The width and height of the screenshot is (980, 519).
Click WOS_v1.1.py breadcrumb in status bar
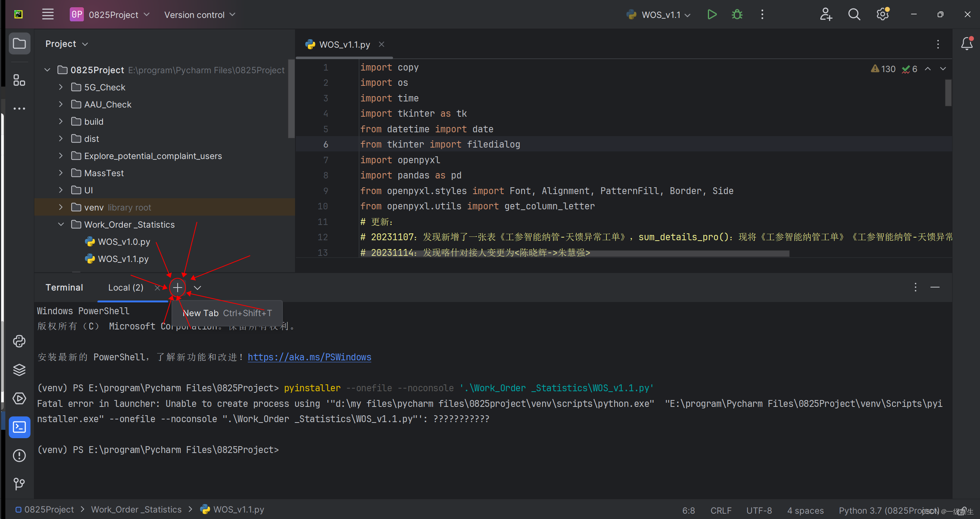point(233,509)
